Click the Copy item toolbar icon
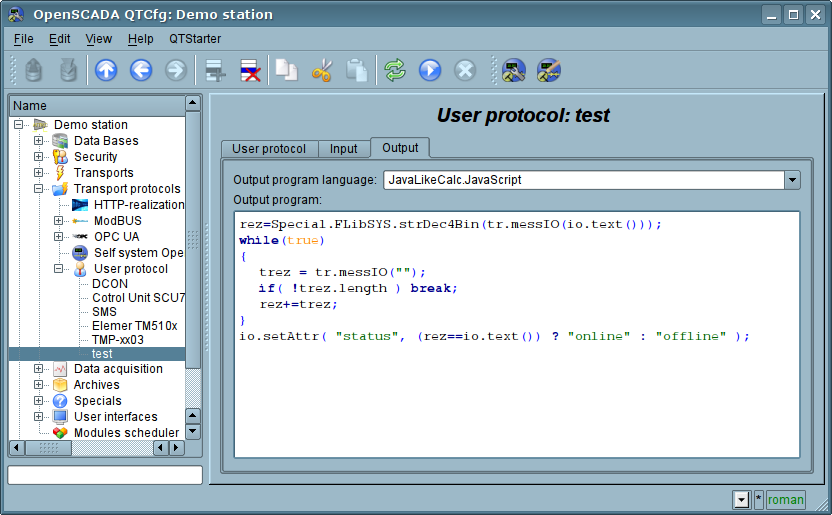The width and height of the screenshot is (832, 515). click(287, 70)
